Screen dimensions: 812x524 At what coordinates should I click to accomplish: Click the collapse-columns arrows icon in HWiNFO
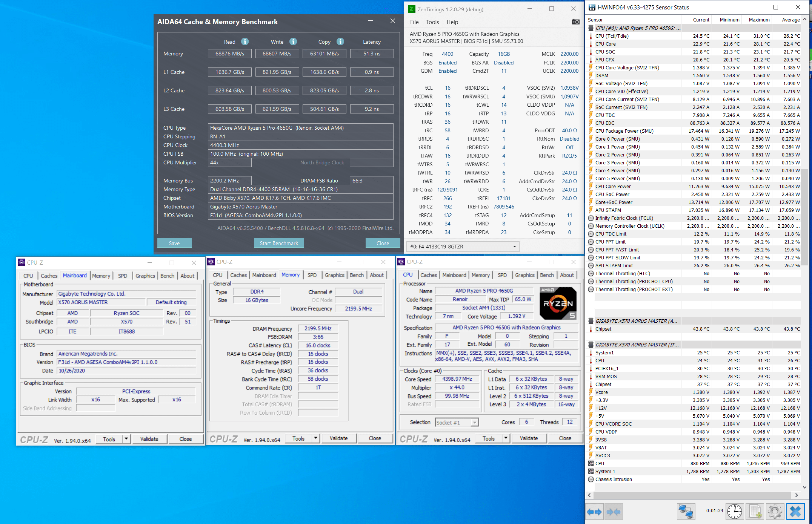coord(613,512)
